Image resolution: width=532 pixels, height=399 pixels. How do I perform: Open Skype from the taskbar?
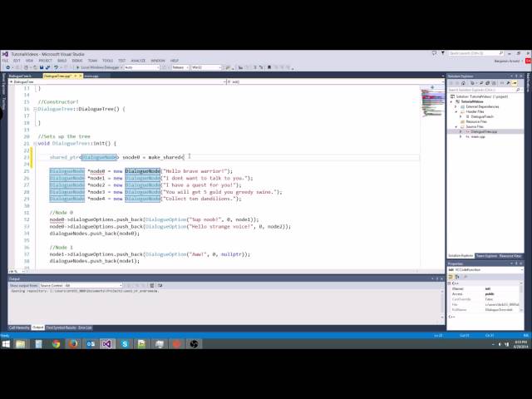pos(125,344)
